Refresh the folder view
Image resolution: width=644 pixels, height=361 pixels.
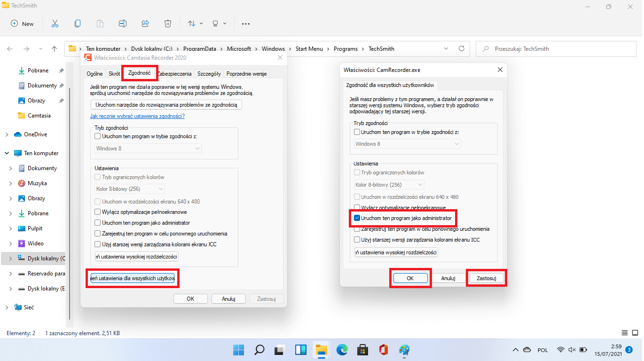coord(462,48)
